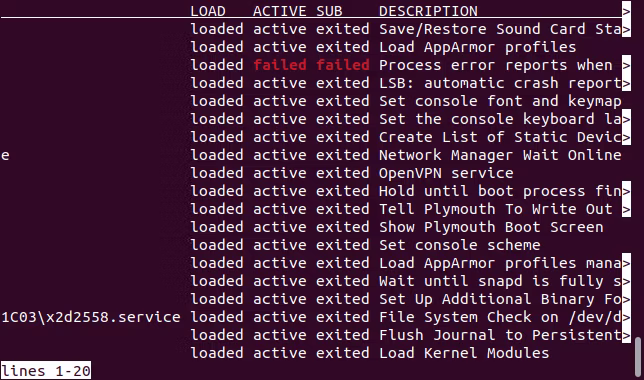Click the truncation arrow on Tell Plymouth To Write Out row
The width and height of the screenshot is (644, 380).
pyautogui.click(x=626, y=209)
